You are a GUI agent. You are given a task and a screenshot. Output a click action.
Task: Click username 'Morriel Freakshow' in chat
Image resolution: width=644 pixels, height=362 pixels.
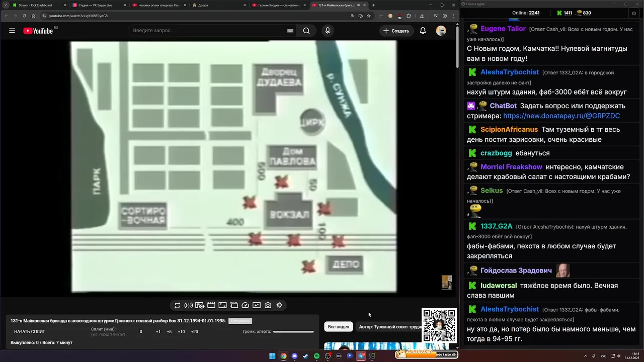(x=511, y=167)
